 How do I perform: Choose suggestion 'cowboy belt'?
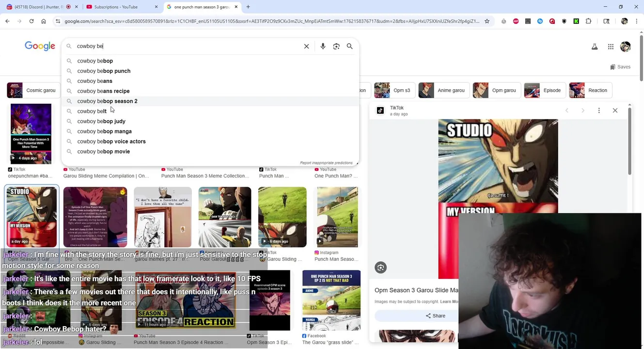pyautogui.click(x=210, y=111)
